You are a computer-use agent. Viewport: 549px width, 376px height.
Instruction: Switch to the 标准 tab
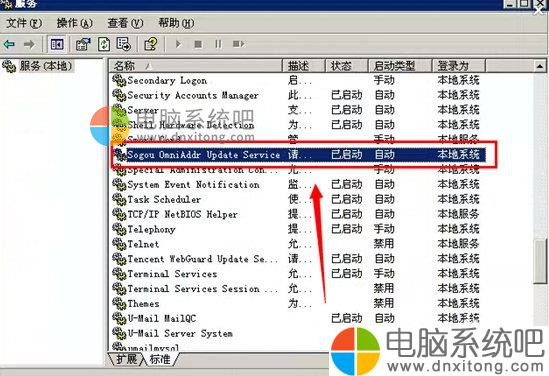160,359
